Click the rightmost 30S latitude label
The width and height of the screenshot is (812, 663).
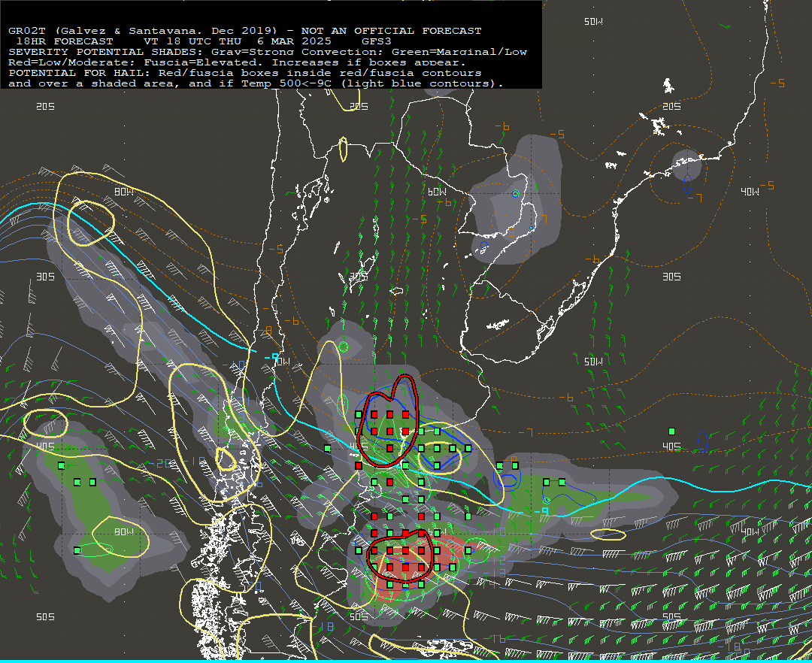coord(671,277)
